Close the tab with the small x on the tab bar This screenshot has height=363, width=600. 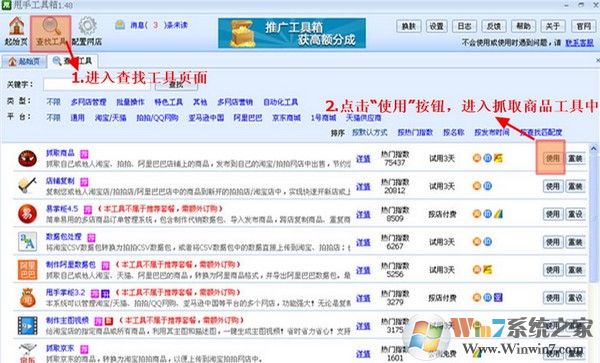(597, 60)
